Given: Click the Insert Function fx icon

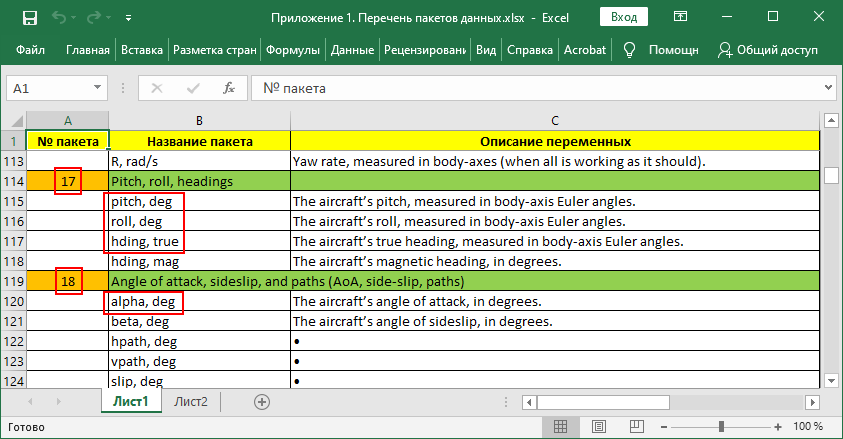Looking at the screenshot, I should tap(228, 88).
